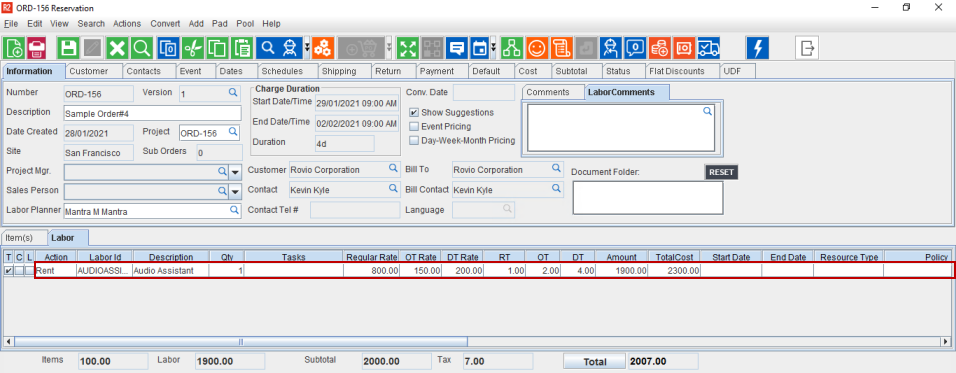Screen dimensions: 956x373
Task: Enable the Event Pricing checkbox
Action: point(414,127)
